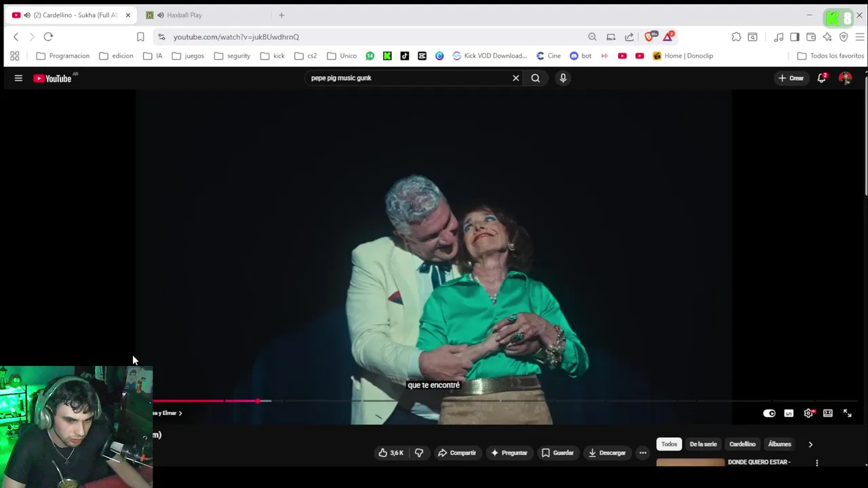
Task: Open YouTube notifications bell
Action: [x=822, y=78]
